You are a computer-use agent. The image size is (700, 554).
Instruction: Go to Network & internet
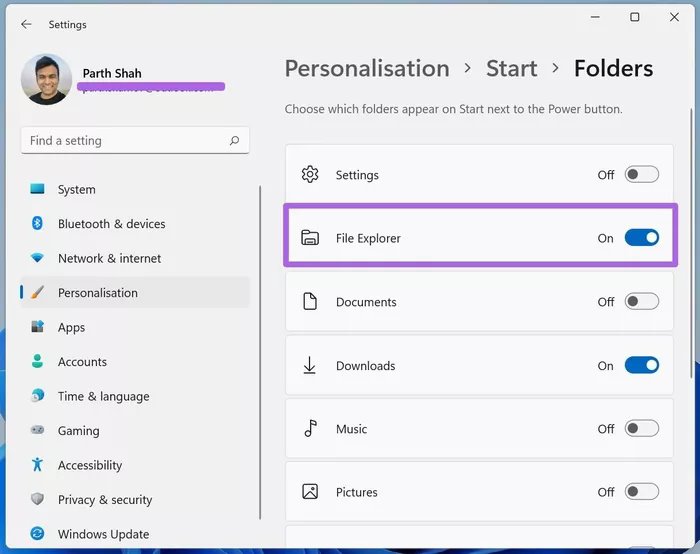click(x=135, y=258)
